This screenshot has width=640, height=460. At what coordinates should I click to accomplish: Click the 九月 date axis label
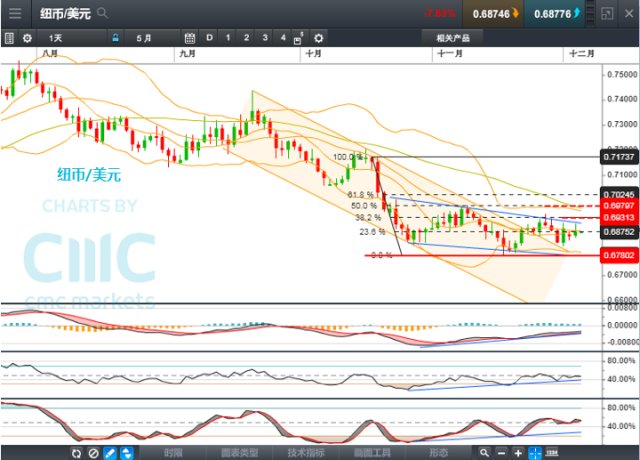click(187, 53)
